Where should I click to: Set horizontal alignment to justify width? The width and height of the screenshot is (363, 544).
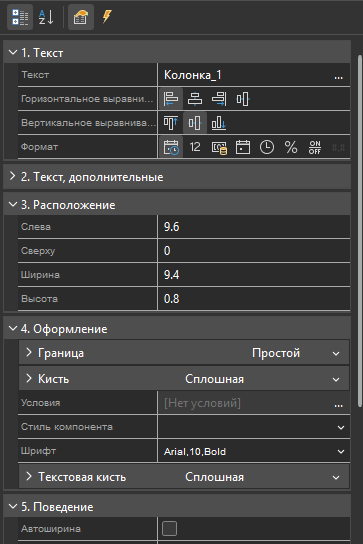click(243, 99)
